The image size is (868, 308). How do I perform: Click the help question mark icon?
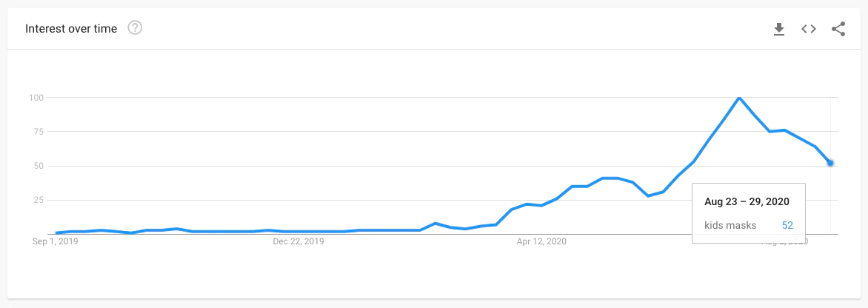pos(135,28)
